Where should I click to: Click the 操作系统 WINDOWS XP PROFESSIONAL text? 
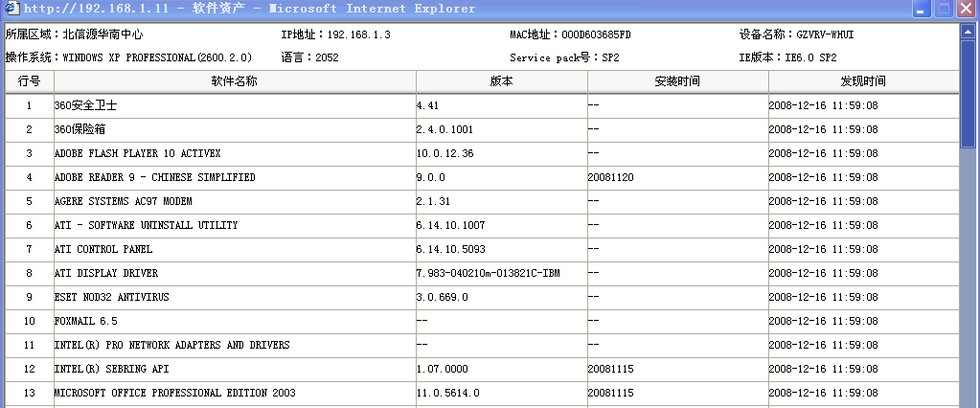(x=128, y=57)
